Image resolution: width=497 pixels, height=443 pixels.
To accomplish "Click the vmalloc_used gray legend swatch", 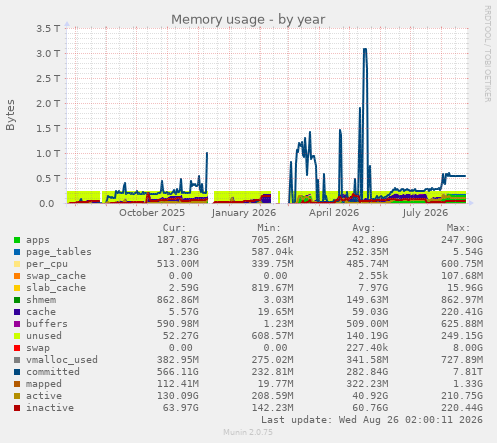I will (x=17, y=360).
